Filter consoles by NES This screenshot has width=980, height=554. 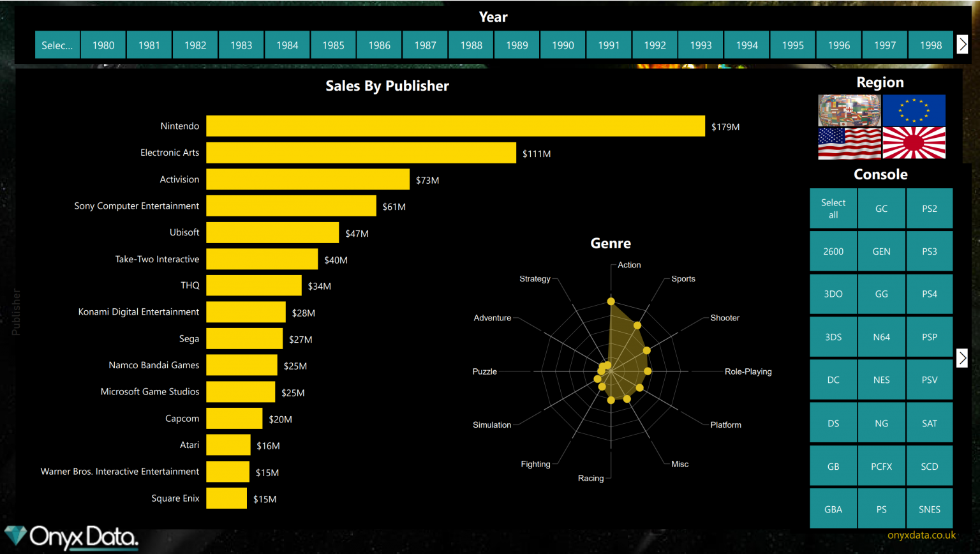[x=881, y=380]
